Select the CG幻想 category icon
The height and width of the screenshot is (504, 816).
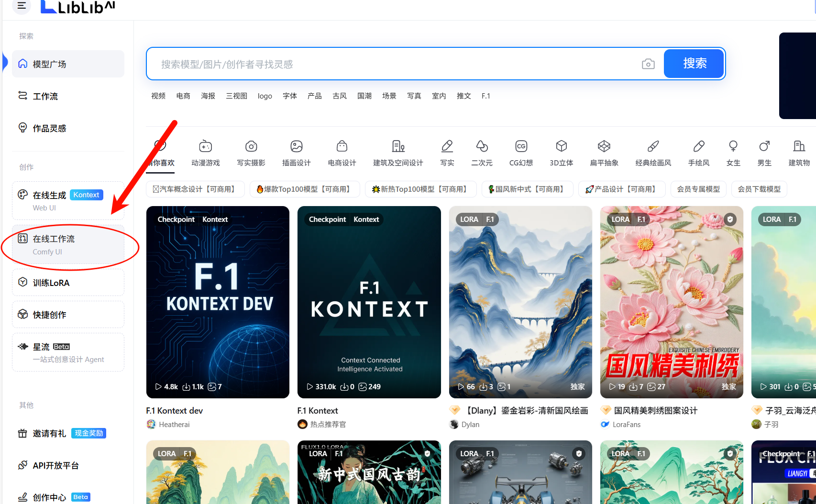pos(521,146)
